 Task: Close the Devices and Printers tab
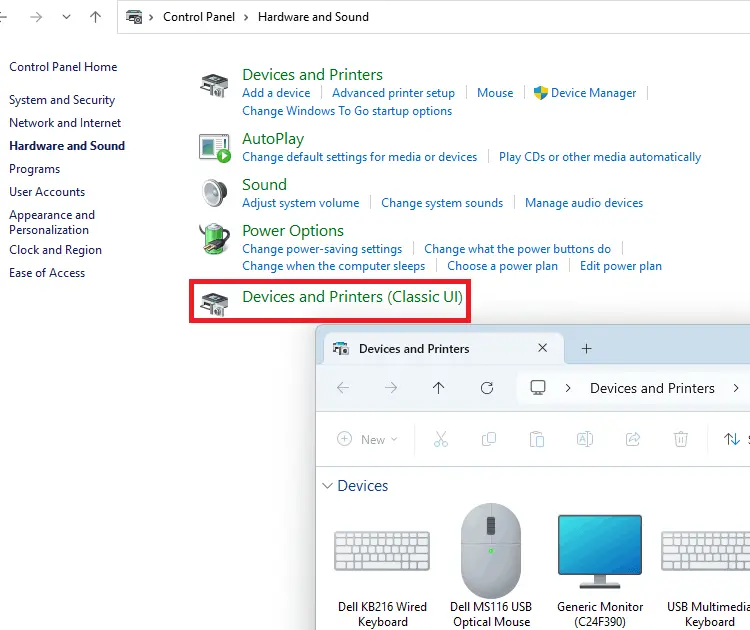[x=543, y=349]
